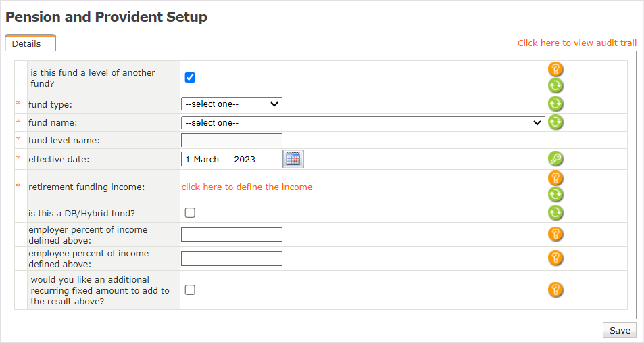Click the Save button

(619, 330)
